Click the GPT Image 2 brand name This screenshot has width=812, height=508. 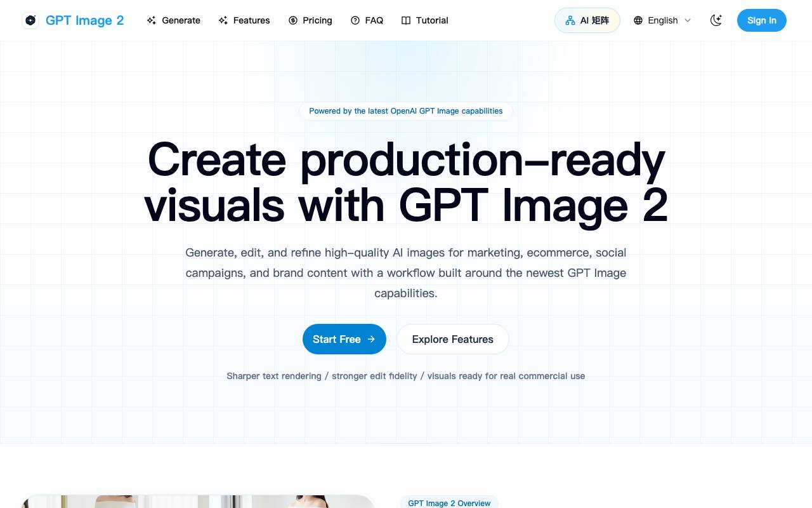pyautogui.click(x=85, y=20)
